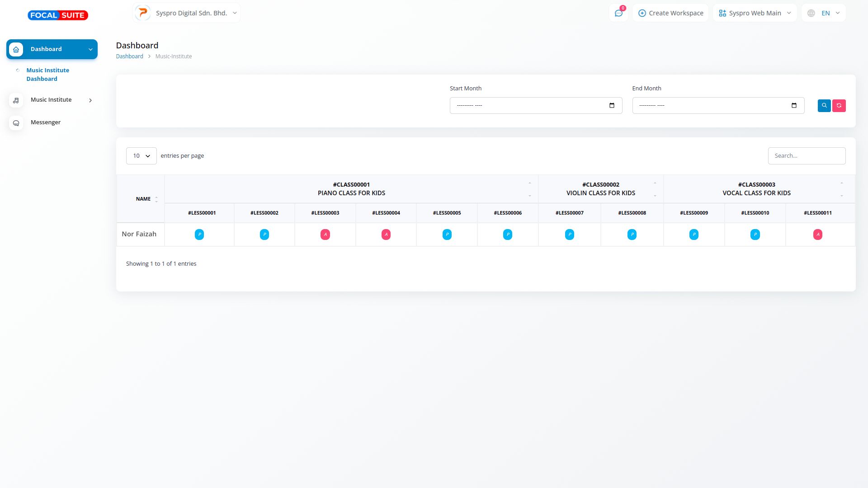Click the absent badge under #LESS00011
Image resolution: width=868 pixels, height=488 pixels.
coord(817,235)
